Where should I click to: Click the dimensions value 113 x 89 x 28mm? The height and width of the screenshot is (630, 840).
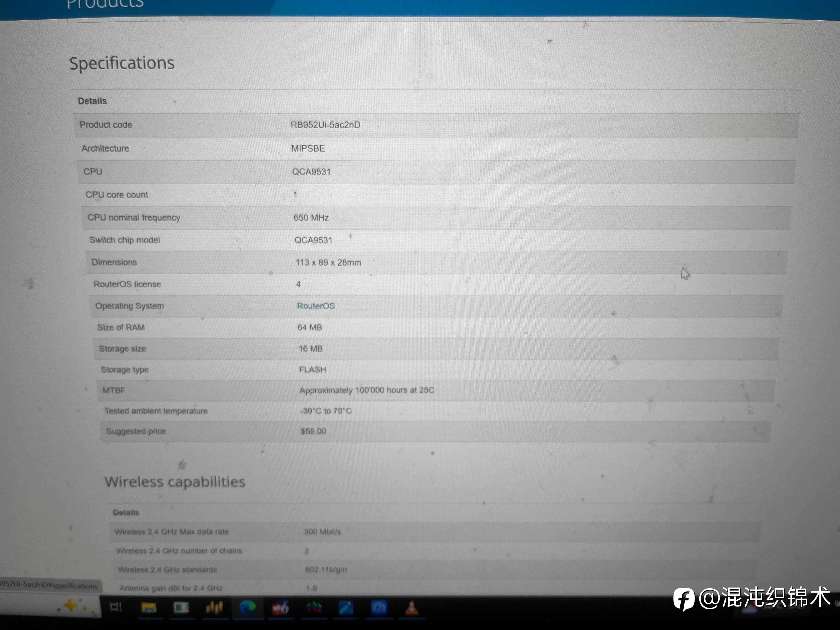[x=329, y=262]
